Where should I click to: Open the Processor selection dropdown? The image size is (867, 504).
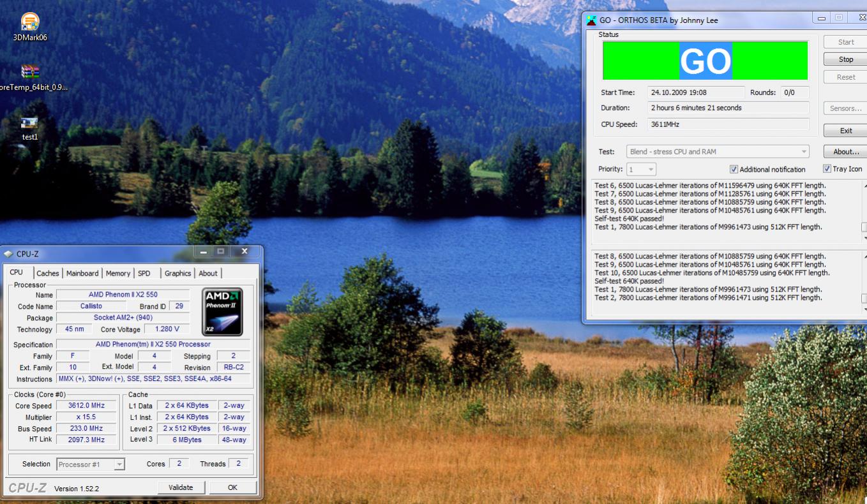[91, 464]
